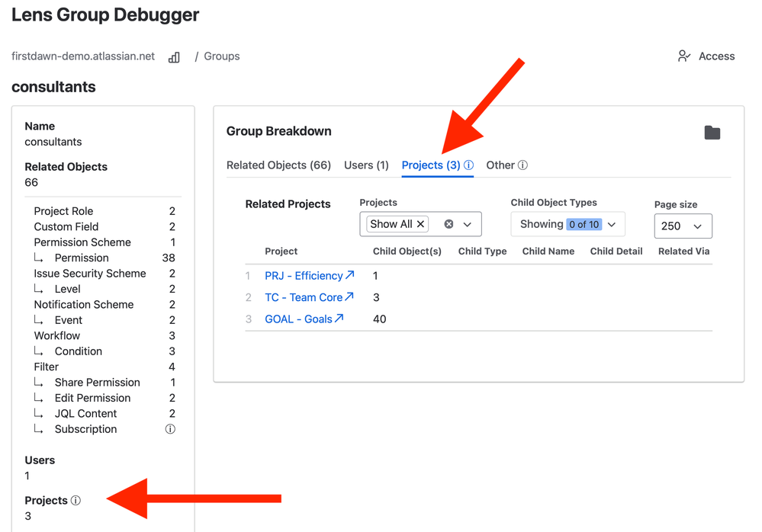The width and height of the screenshot is (762, 532).
Task: Select the JQL Content sub-row
Action: [104, 413]
